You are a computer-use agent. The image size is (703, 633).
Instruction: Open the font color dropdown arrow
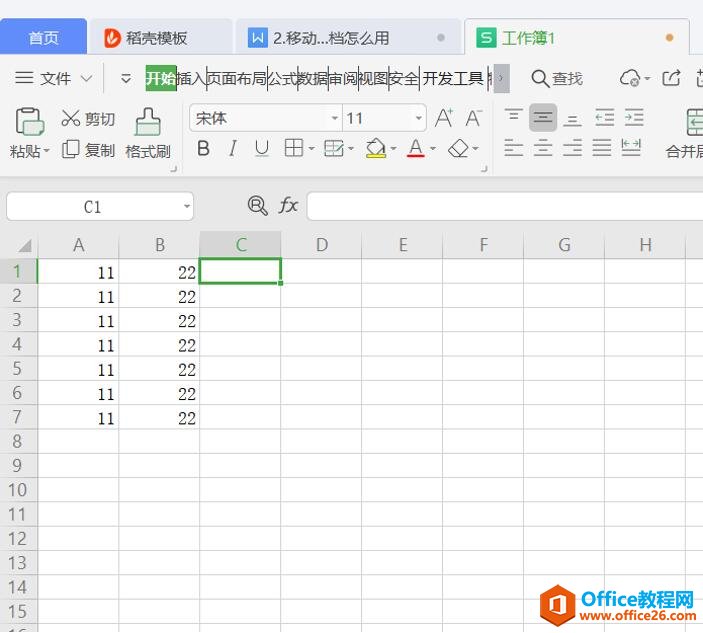tap(433, 148)
